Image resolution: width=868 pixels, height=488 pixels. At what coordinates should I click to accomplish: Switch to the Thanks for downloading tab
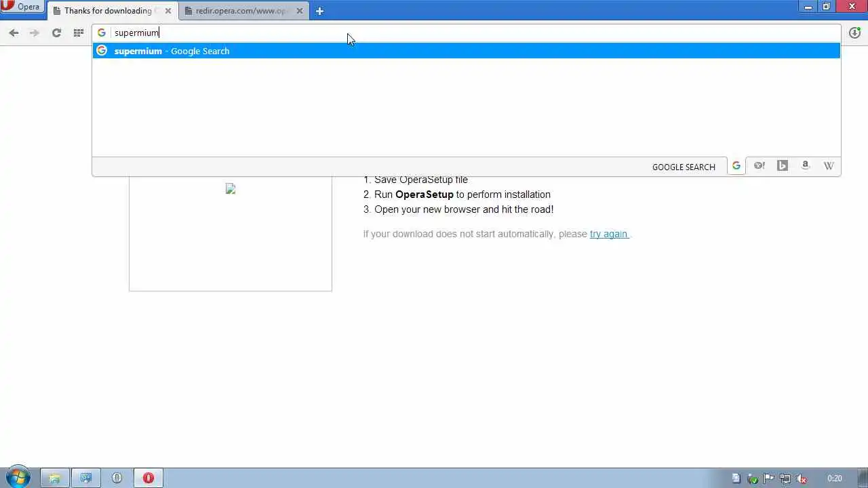point(112,11)
